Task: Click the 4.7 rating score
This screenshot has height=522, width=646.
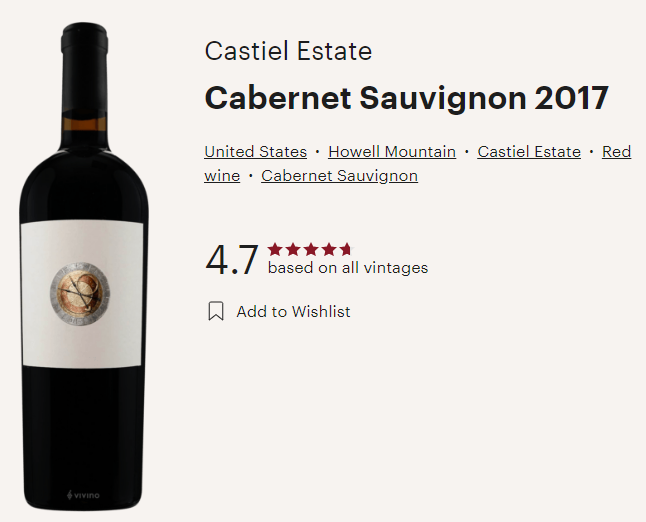Action: click(x=232, y=260)
